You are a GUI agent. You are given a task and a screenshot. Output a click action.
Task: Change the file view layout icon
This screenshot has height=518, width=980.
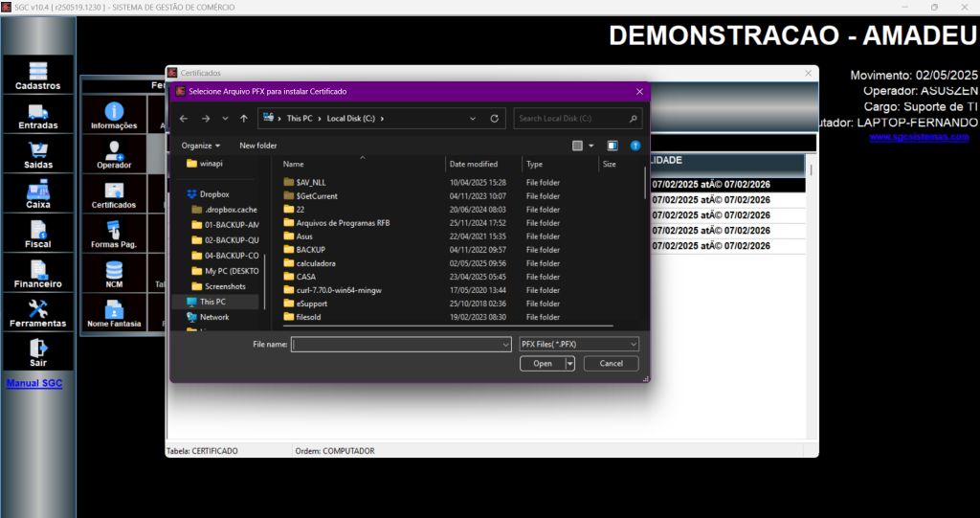click(x=577, y=146)
